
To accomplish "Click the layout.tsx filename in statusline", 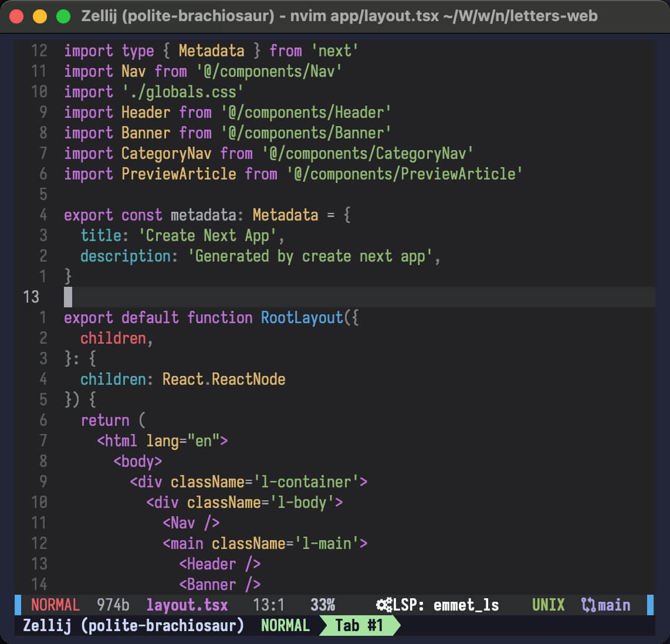I will point(187,605).
